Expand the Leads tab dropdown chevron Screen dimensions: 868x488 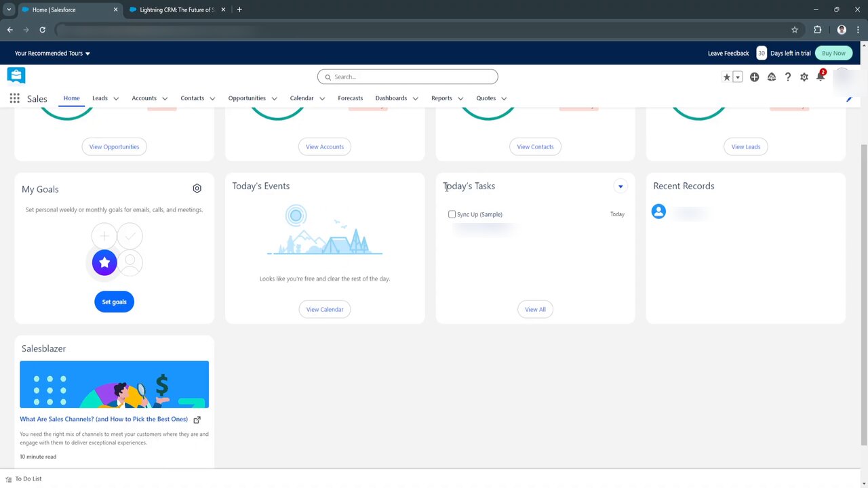(116, 99)
